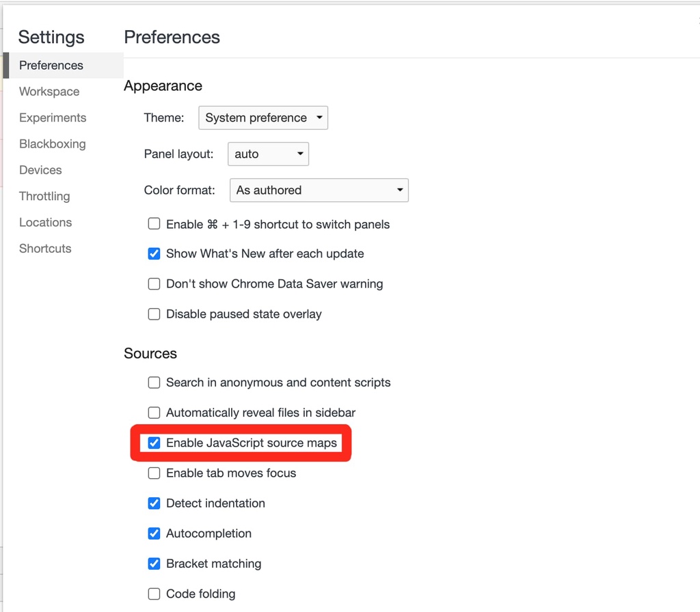Select the Preferences sidebar entry
Screen dimensions: 700x612
(x=51, y=65)
